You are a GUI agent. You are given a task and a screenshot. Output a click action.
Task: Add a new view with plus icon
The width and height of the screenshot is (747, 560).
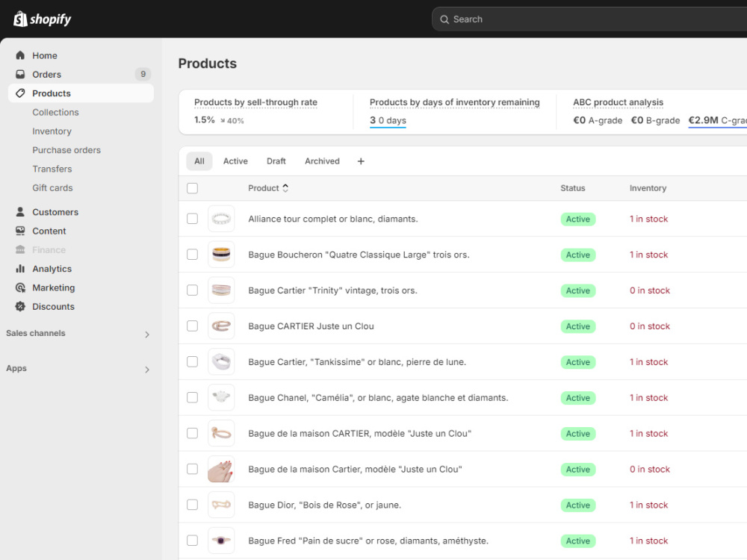coord(361,161)
